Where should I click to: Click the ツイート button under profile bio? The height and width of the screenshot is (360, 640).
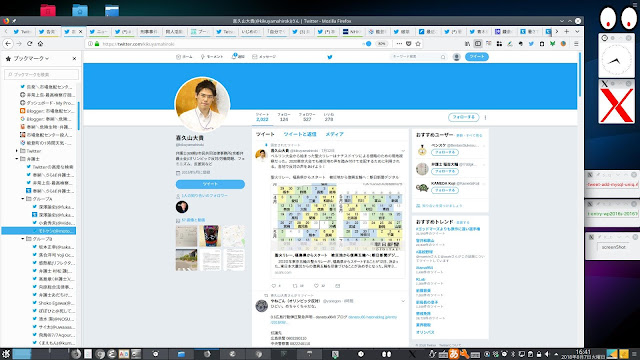click(210, 184)
